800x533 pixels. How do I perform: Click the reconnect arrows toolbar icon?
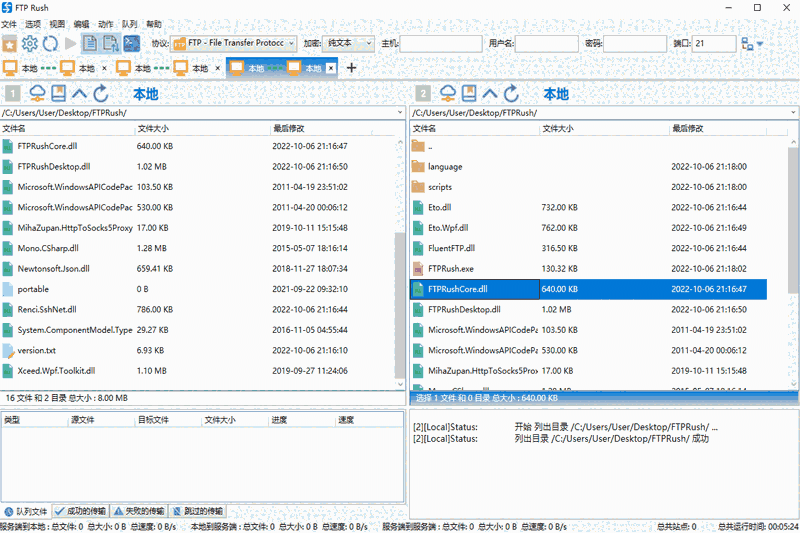pos(50,44)
